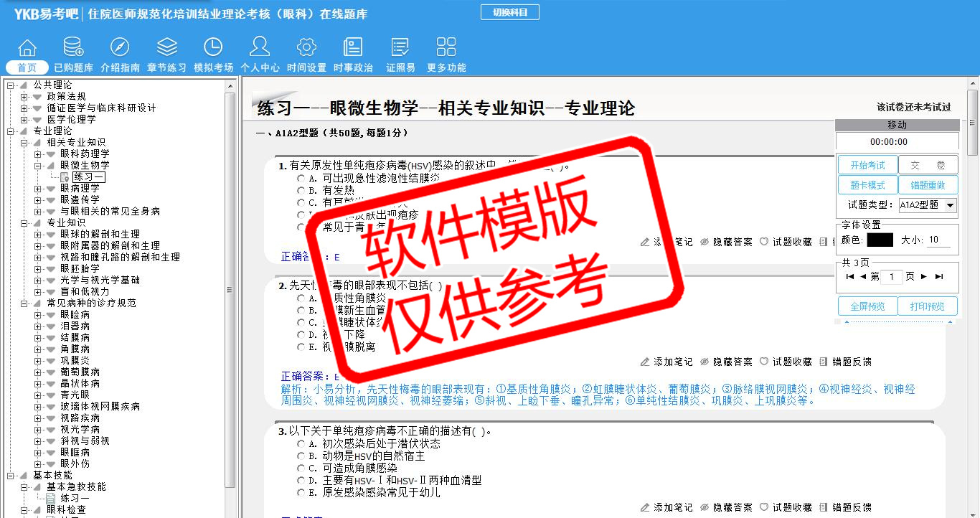Viewport: 980px width, 518px height.
Task: Click the 开始考试 button
Action: [x=867, y=165]
